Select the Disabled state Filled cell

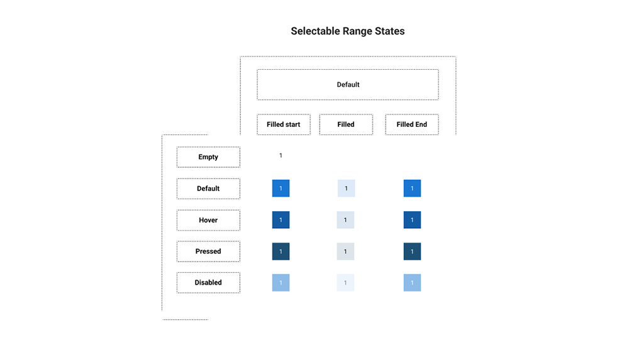pyautogui.click(x=345, y=283)
